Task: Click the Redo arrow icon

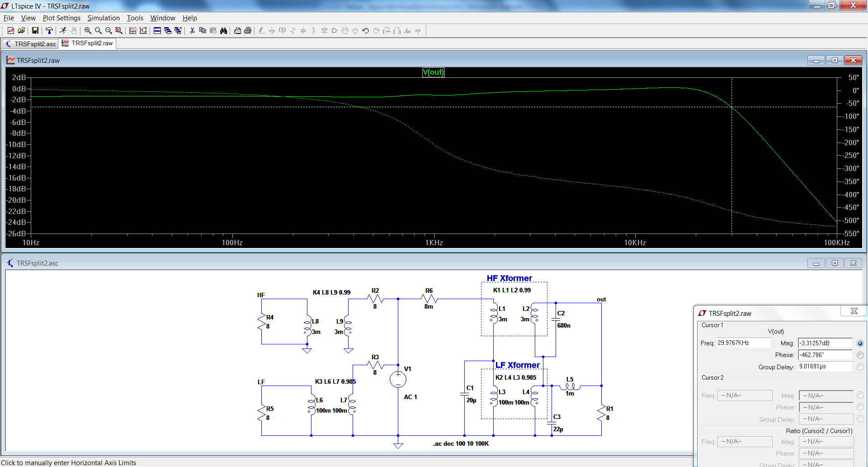Action: tap(376, 31)
